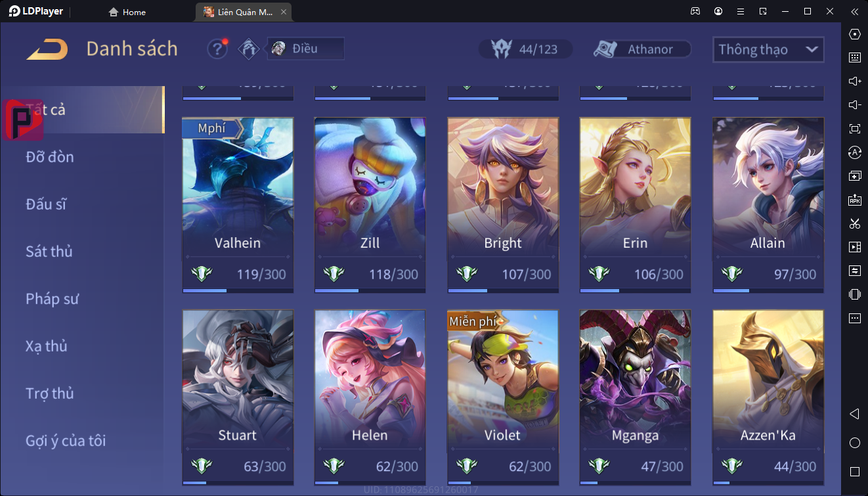Select the Pháp sư category tab

tap(53, 299)
